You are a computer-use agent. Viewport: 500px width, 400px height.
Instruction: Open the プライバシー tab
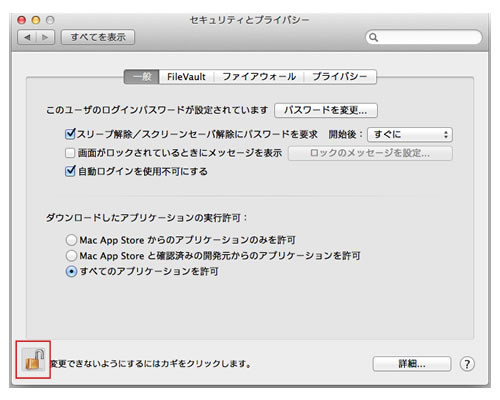click(340, 77)
